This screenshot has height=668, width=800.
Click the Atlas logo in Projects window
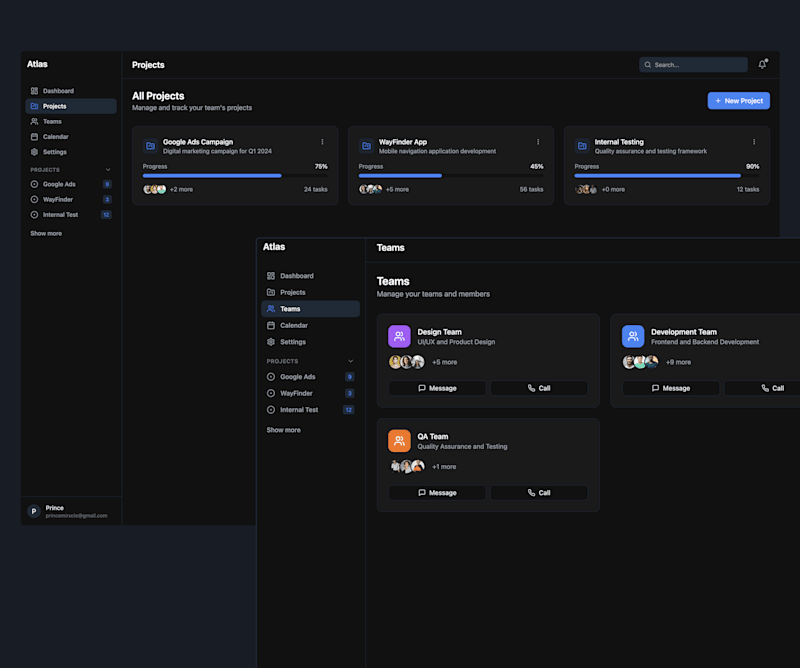click(37, 64)
